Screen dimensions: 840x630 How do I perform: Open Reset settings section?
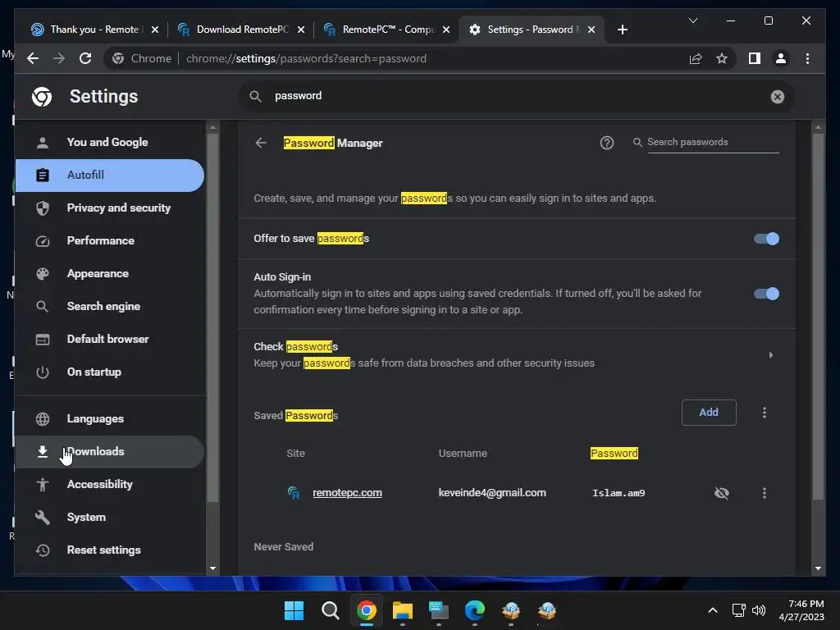pyautogui.click(x=110, y=550)
